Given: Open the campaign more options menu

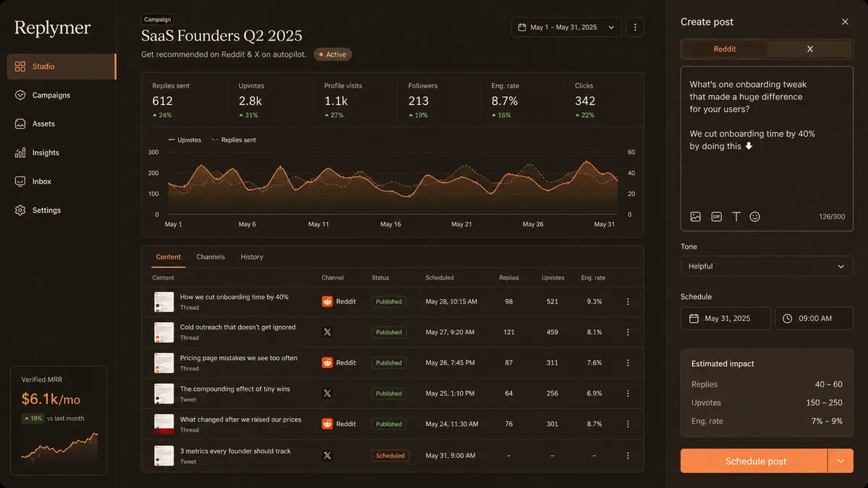Looking at the screenshot, I should (x=635, y=27).
